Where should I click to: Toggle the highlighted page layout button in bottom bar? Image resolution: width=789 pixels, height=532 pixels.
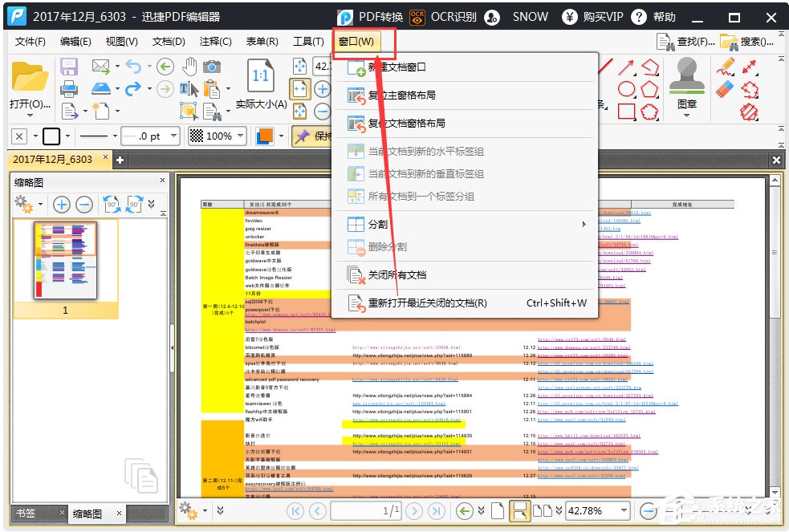point(519,510)
